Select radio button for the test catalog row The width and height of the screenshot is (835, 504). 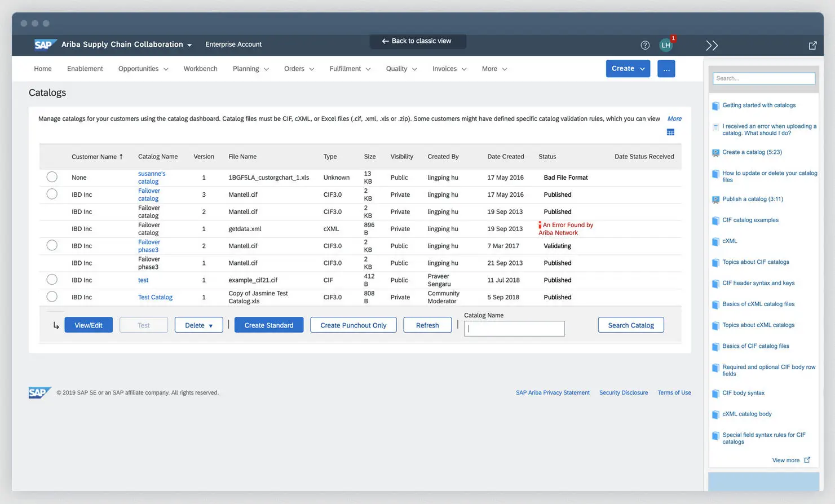(x=52, y=280)
